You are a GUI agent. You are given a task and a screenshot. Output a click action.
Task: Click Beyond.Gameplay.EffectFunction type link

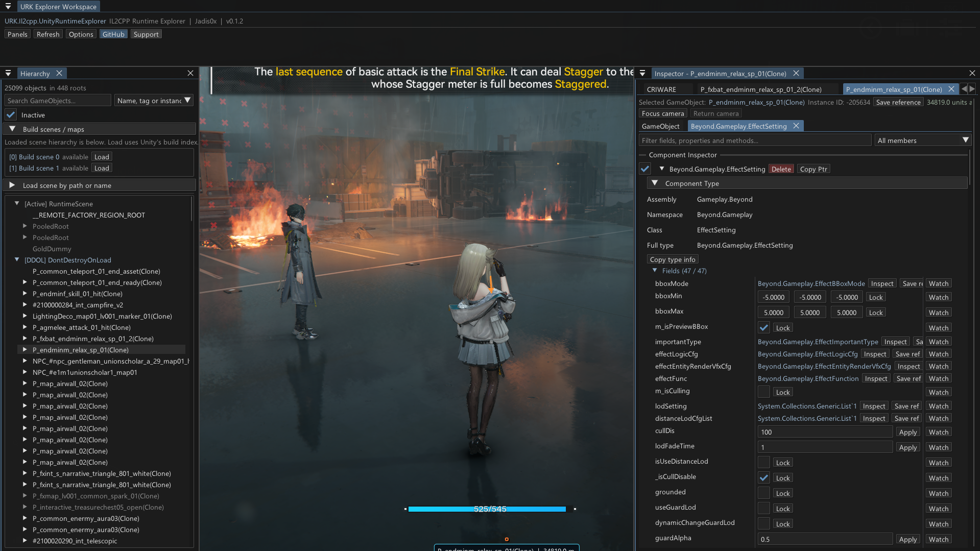808,378
